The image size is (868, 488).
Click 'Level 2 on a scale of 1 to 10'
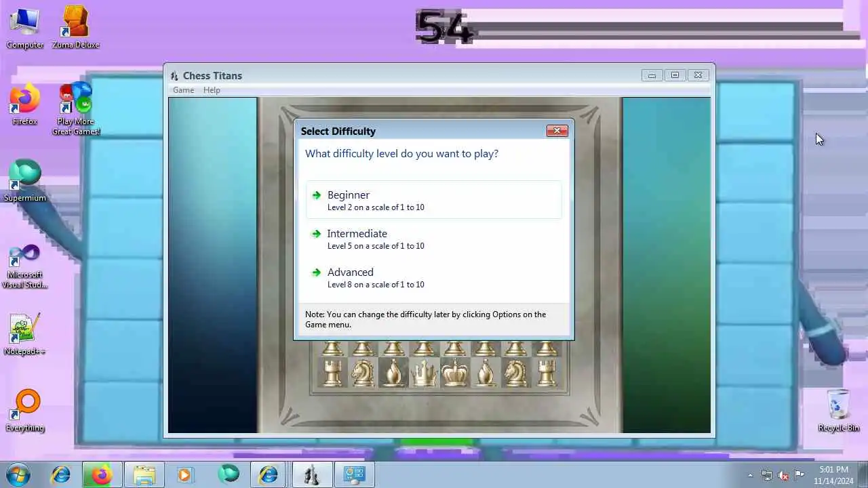376,207
